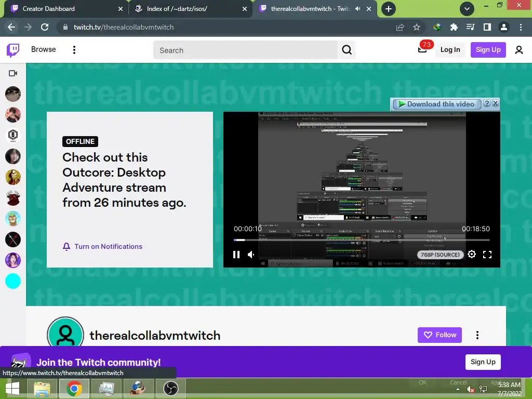Open the tab search dropdown arrow
Image resolution: width=532 pixels, height=399 pixels.
467,9
